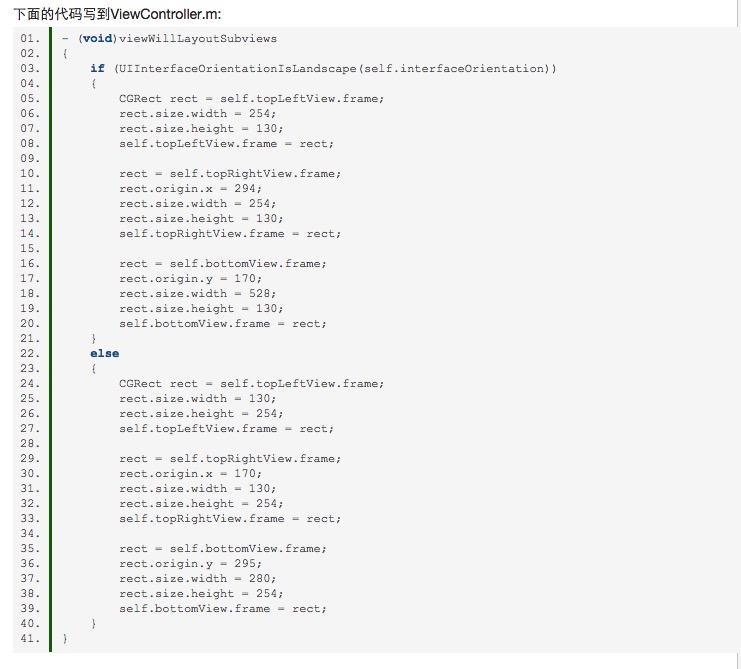The height and width of the screenshot is (669, 741).
Task: Click line 29 rect = self.topRightView.frame
Action: click(230, 459)
